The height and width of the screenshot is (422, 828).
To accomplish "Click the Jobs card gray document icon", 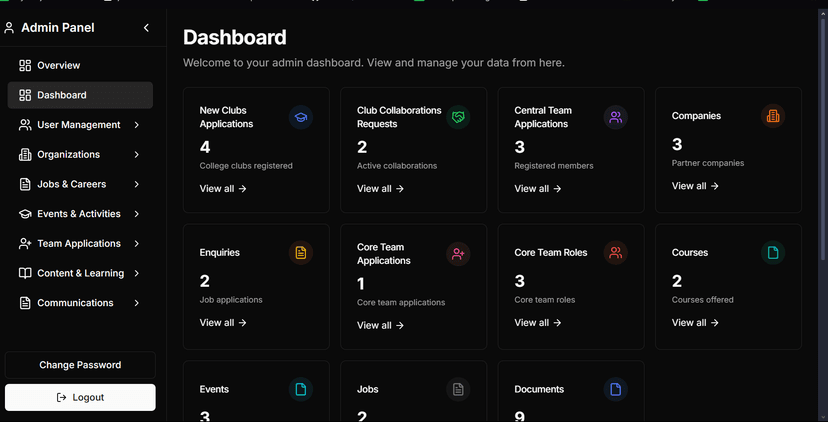I will point(458,389).
